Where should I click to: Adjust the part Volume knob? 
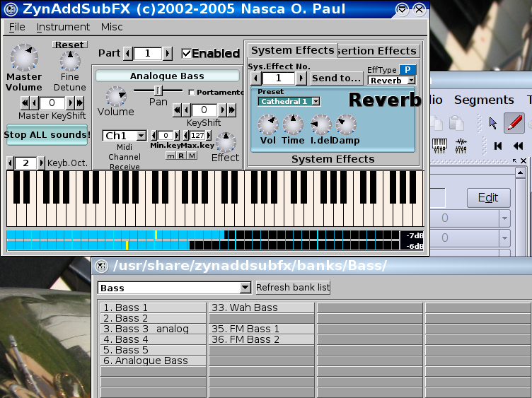tap(116, 96)
